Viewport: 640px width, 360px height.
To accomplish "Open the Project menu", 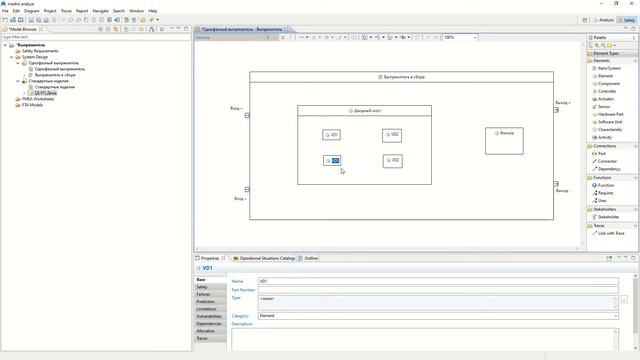I will (50, 11).
